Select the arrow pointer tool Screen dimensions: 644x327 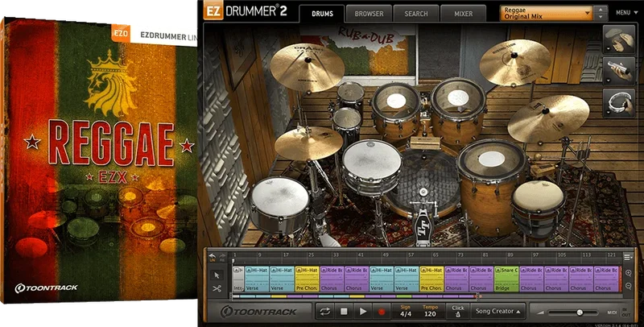(x=217, y=275)
